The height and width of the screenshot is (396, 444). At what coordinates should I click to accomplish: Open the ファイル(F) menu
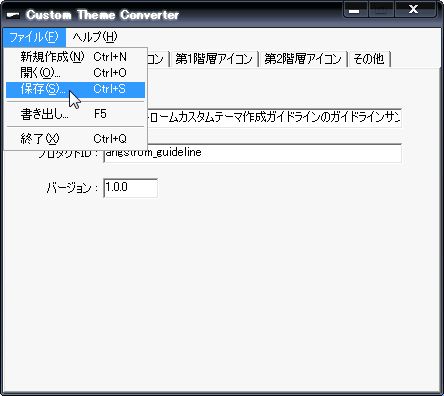click(34, 37)
